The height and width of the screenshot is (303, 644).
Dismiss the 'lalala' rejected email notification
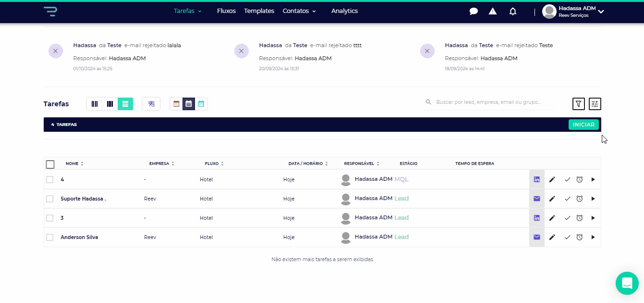pos(56,51)
